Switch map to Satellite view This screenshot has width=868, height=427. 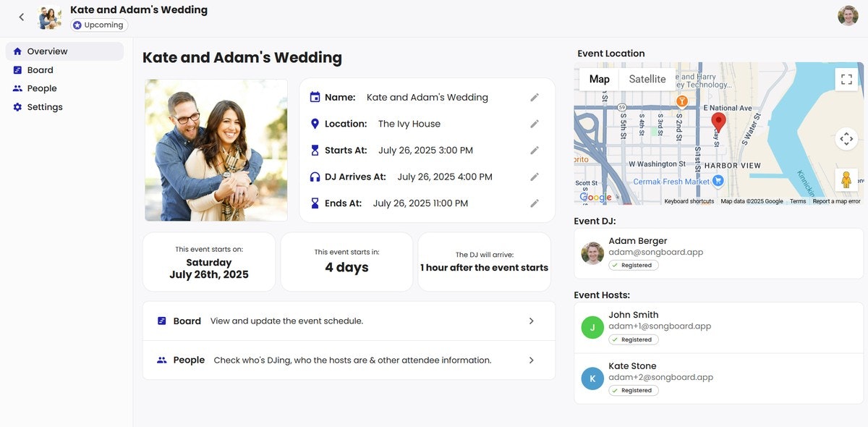(647, 80)
